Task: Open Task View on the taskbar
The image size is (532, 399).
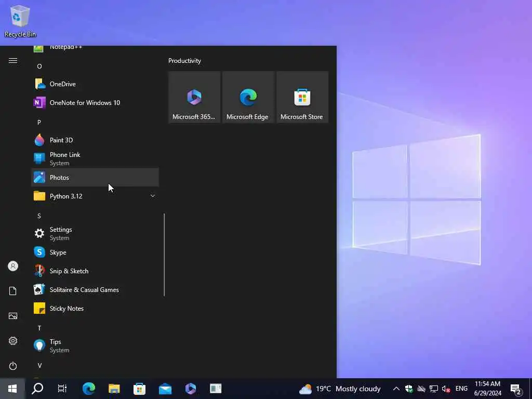Action: pyautogui.click(x=62, y=389)
